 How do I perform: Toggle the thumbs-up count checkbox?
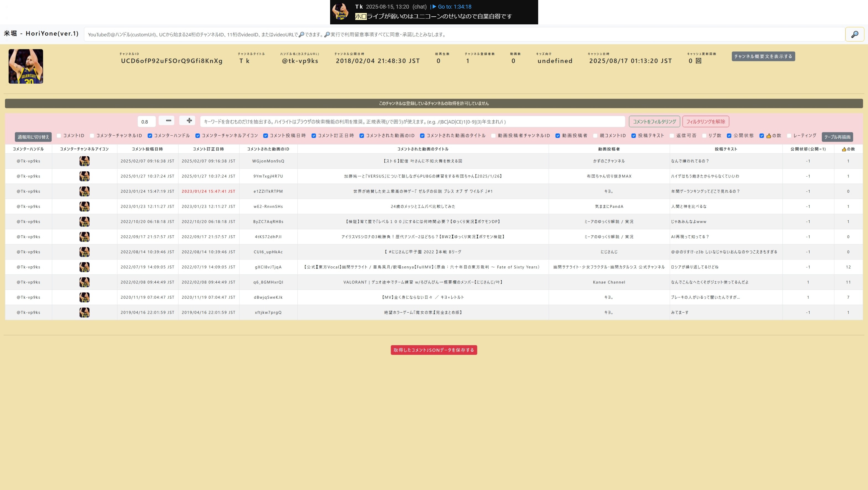point(761,136)
